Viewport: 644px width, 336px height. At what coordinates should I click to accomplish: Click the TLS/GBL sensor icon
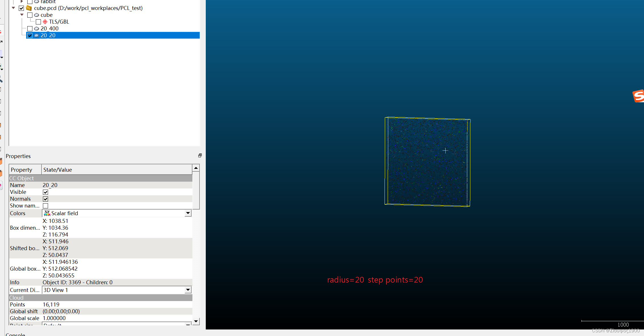45,22
